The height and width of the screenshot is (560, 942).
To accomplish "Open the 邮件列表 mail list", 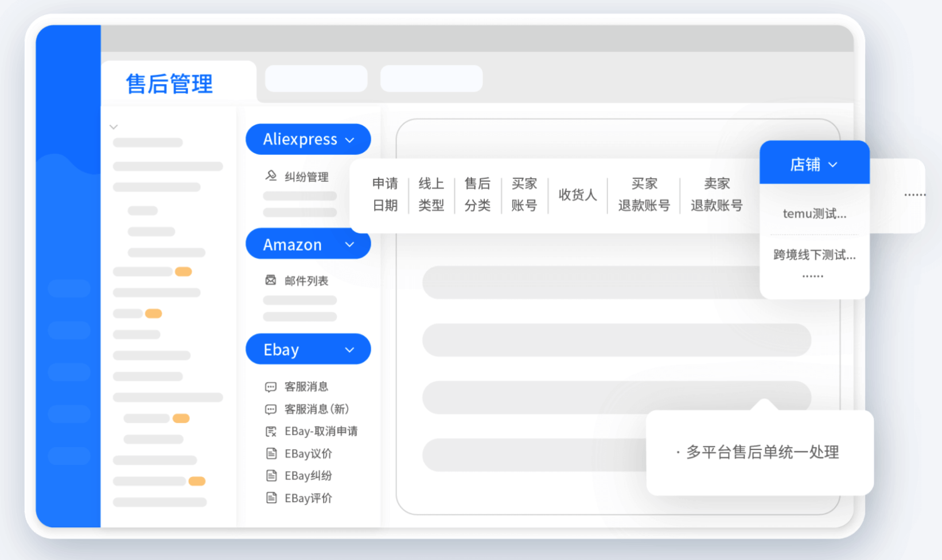I will (306, 281).
